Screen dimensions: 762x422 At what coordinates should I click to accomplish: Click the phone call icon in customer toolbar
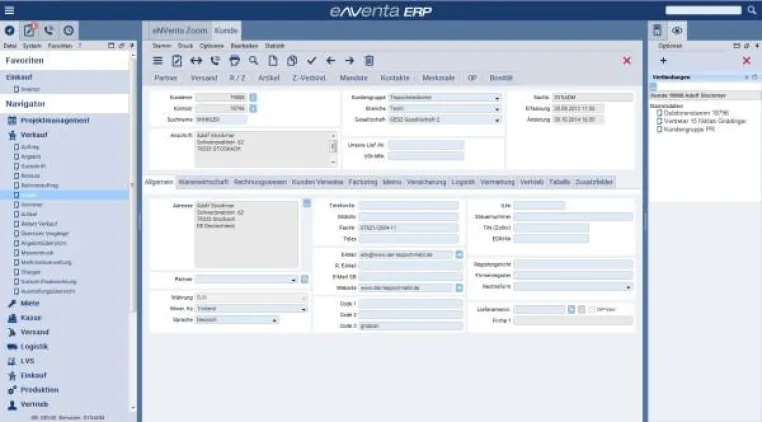click(215, 61)
